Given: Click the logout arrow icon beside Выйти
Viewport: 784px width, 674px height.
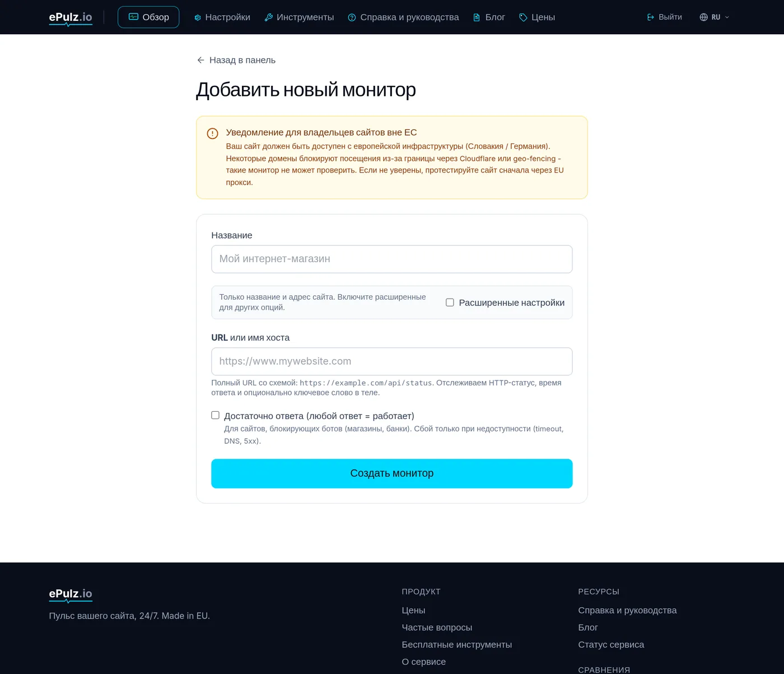Looking at the screenshot, I should pos(651,17).
